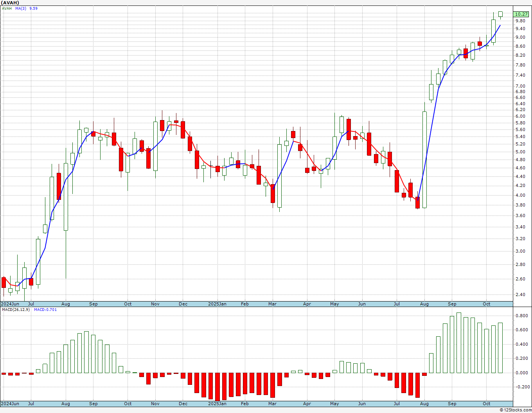Screen dimensions: 532x413
Task: Click the "7.40" price axis label
Action: tap(520, 75)
